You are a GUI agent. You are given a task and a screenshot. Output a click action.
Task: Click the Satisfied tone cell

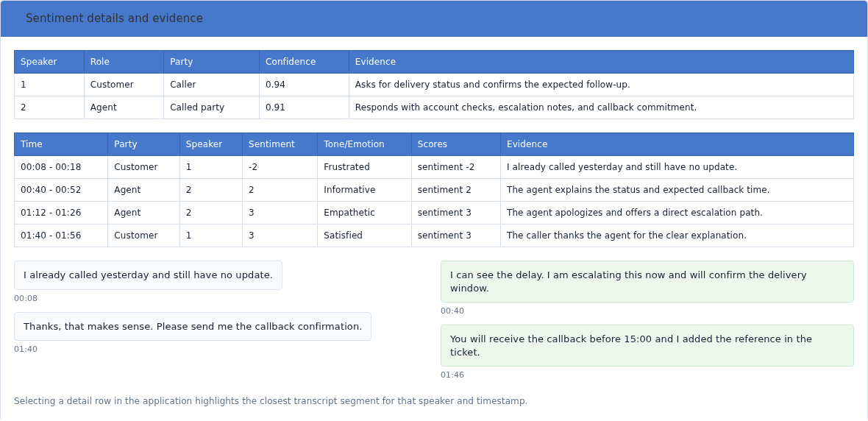[x=364, y=236]
